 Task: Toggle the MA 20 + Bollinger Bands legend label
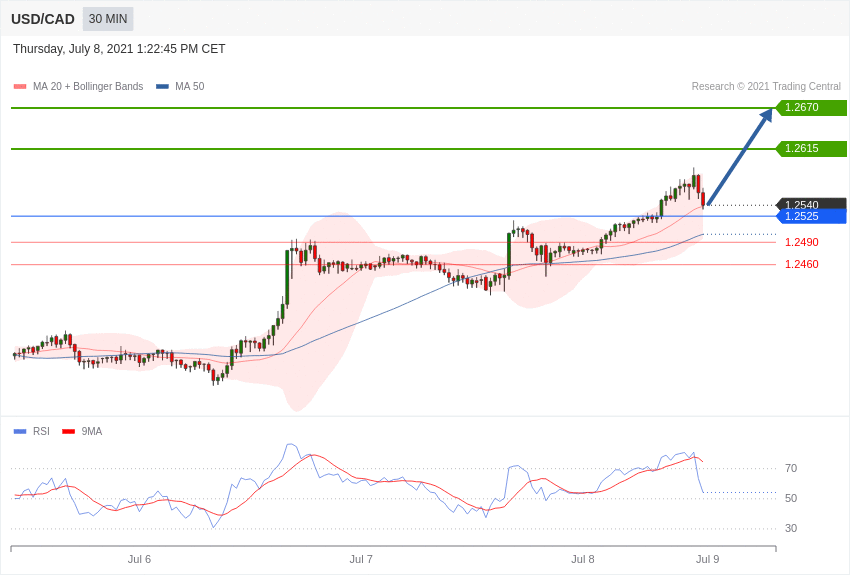click(x=88, y=87)
